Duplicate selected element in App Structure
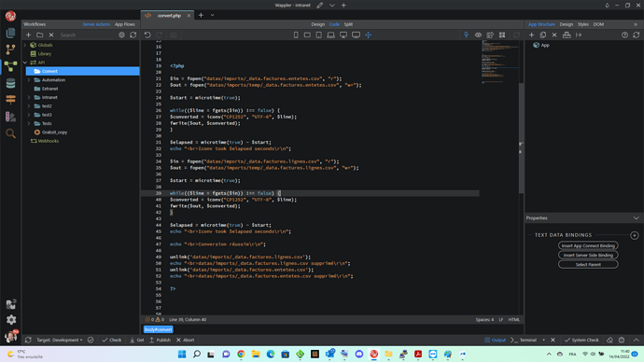644x362 pixels. (x=543, y=35)
